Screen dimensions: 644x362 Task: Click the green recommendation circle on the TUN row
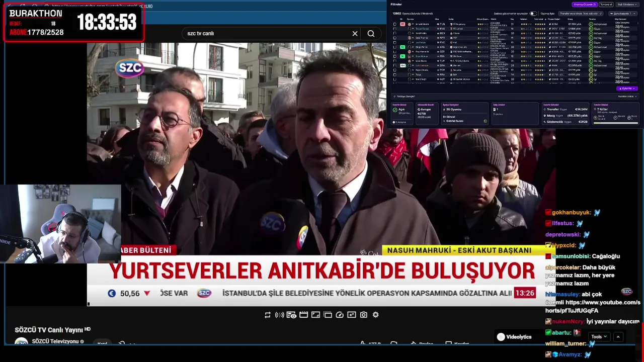tap(591, 24)
